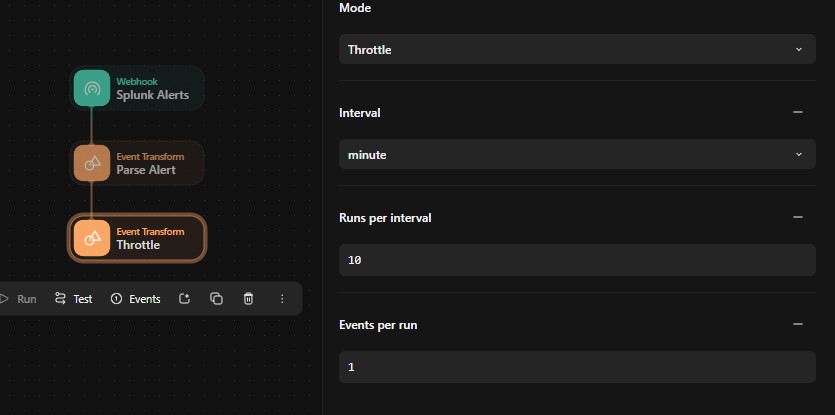Image resolution: width=835 pixels, height=415 pixels.
Task: Collapse the Interval option with minus
Action: click(798, 112)
